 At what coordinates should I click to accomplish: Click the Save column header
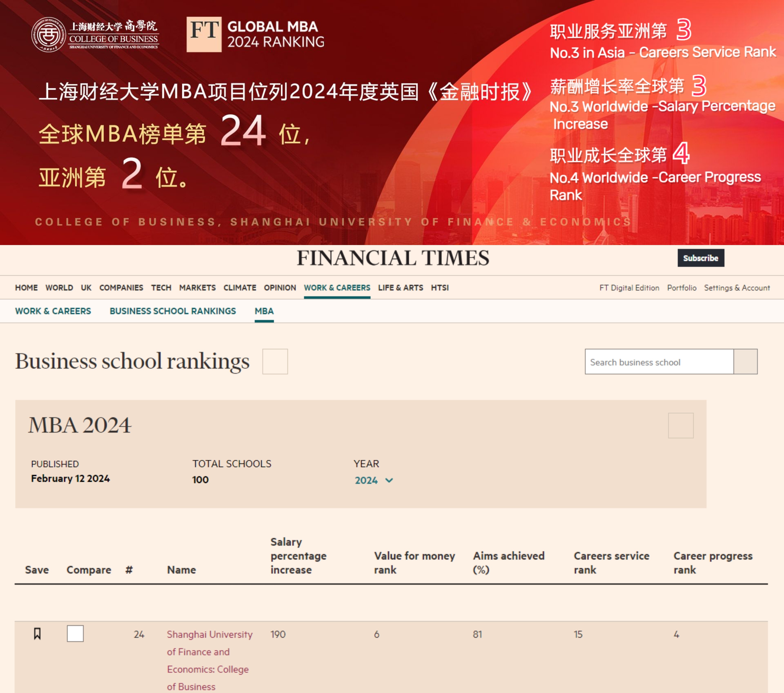pos(37,570)
